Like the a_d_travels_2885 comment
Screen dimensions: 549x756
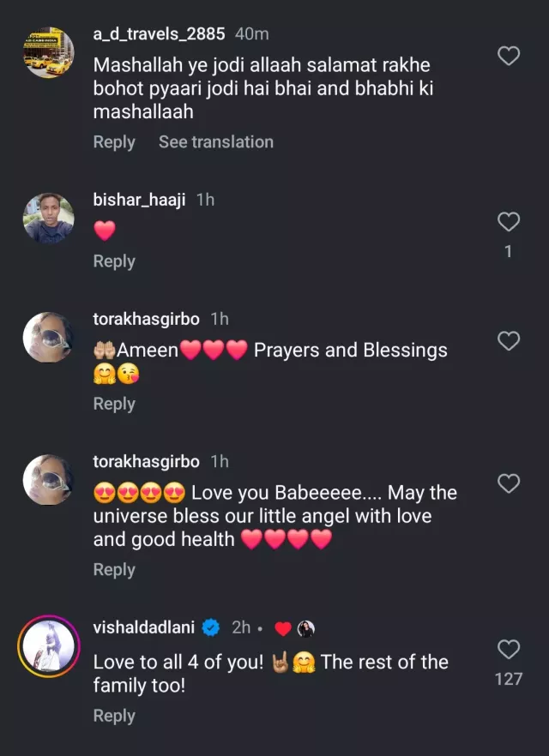[510, 57]
